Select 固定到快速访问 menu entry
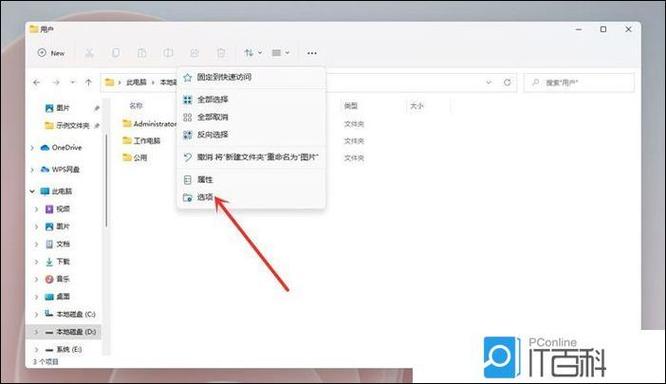Screen dimensions: 666x384 (251, 77)
